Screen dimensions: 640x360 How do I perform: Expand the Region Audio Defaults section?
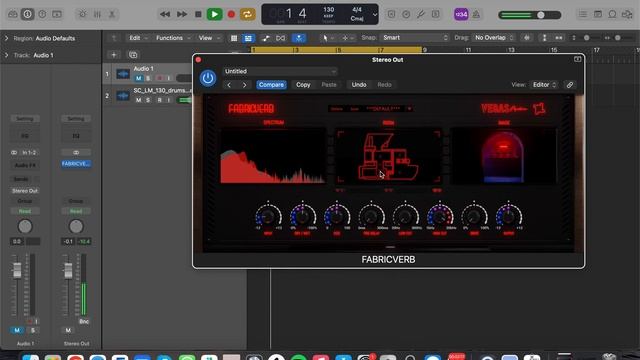point(6,38)
